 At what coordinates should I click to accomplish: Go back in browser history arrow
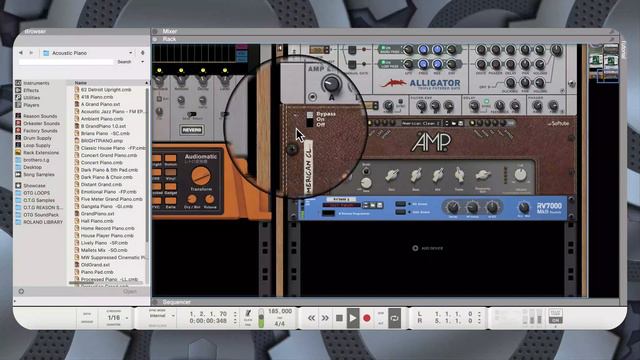tap(20, 53)
